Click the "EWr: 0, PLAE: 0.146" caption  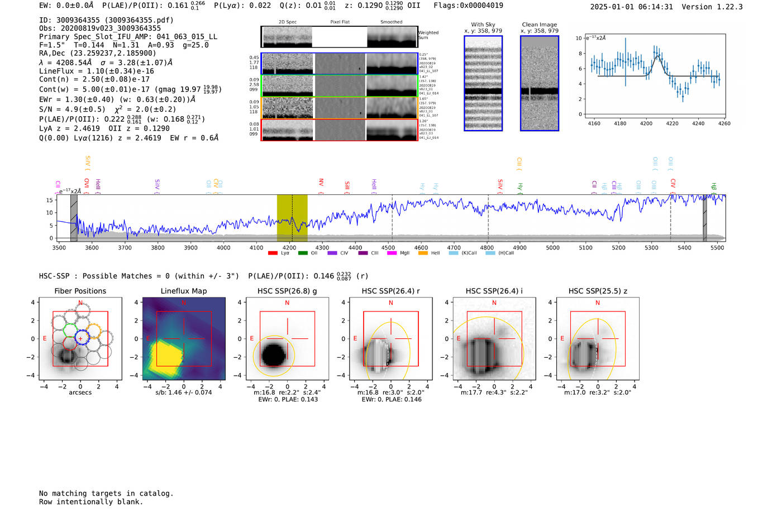pos(391,400)
